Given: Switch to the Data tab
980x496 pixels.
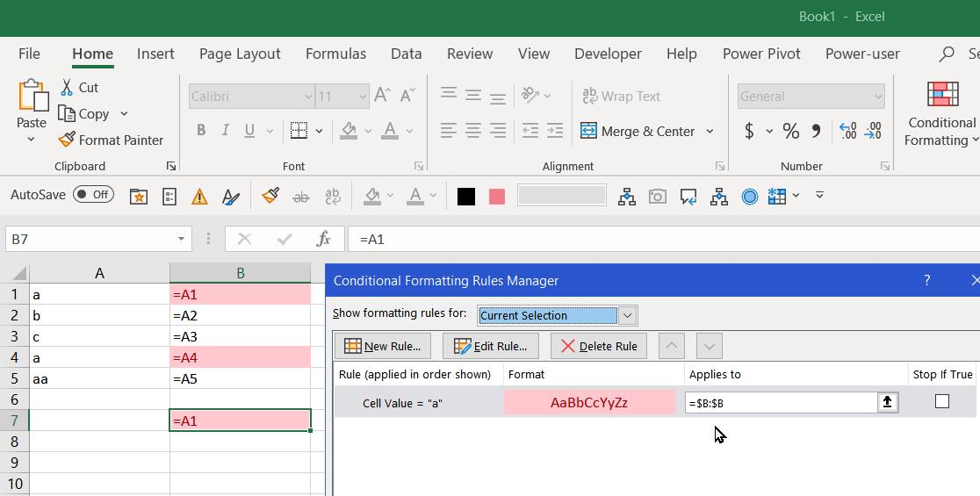Looking at the screenshot, I should point(407,54).
